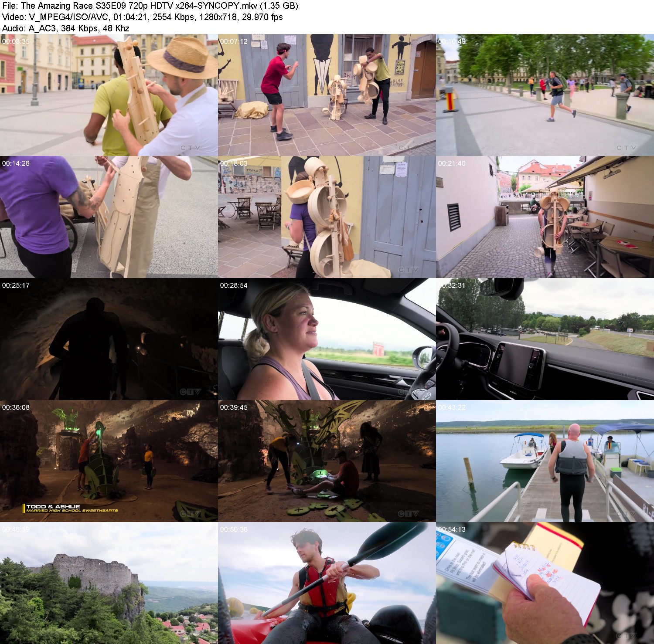
Task: Click the 00:36:08 timestamp label
Action: pyautogui.click(x=16, y=407)
